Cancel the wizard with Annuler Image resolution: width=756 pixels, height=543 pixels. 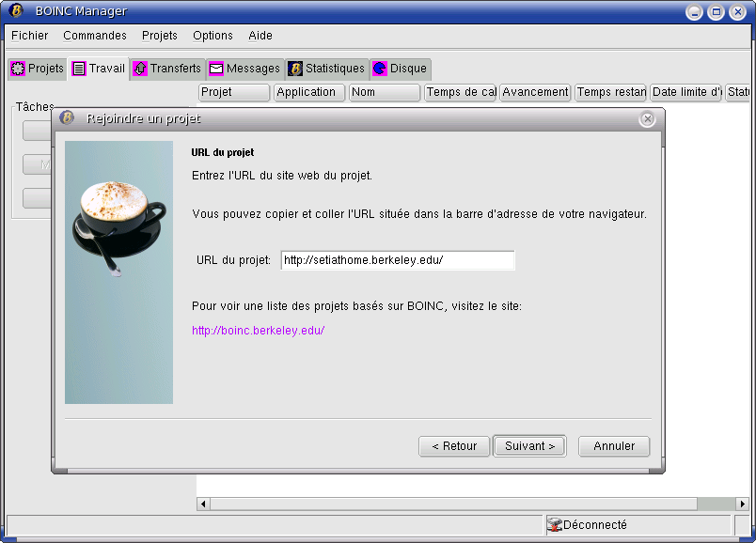click(614, 446)
